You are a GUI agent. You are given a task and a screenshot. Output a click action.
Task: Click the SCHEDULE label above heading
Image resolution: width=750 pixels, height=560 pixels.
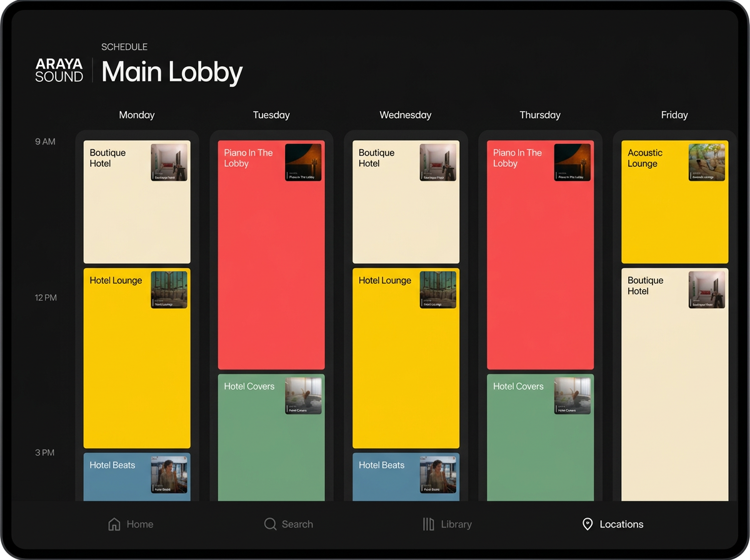coord(124,47)
